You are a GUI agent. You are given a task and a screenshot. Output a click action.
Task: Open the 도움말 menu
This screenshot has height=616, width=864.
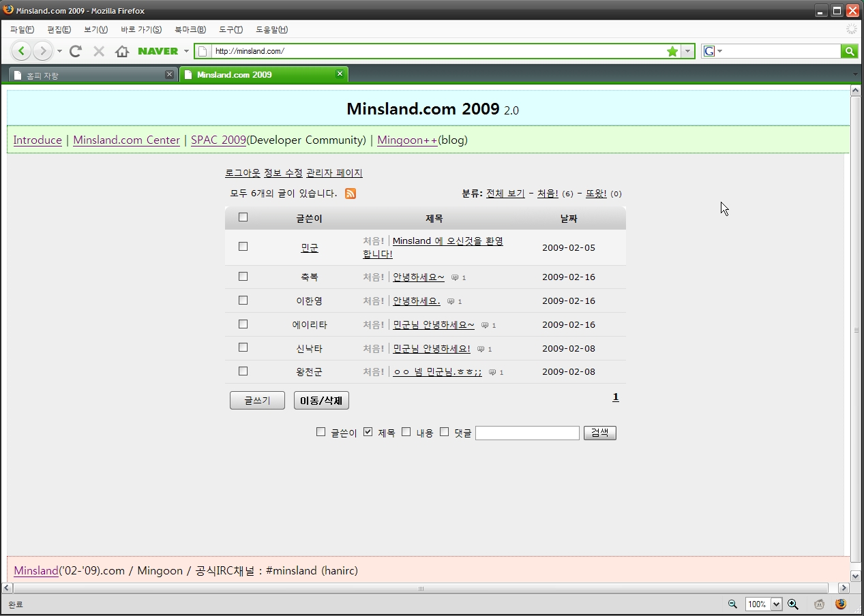point(271,29)
